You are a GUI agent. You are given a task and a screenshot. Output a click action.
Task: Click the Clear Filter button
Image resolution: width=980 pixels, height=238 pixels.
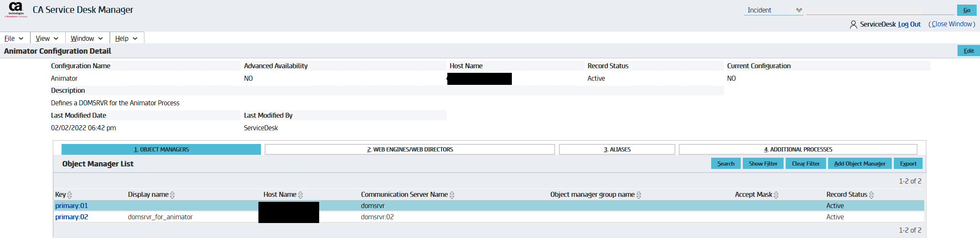click(806, 164)
